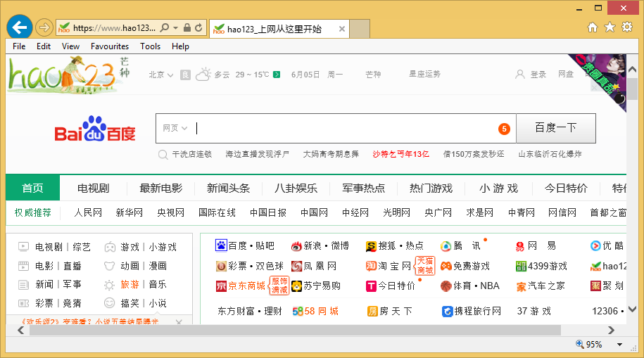Open the Help menu

click(180, 46)
